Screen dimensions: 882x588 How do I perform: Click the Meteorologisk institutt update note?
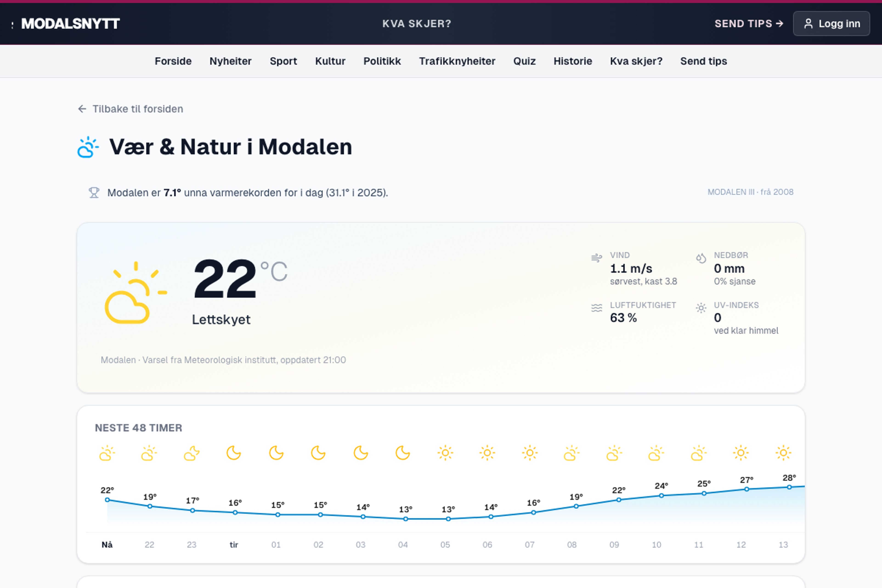pos(223,360)
